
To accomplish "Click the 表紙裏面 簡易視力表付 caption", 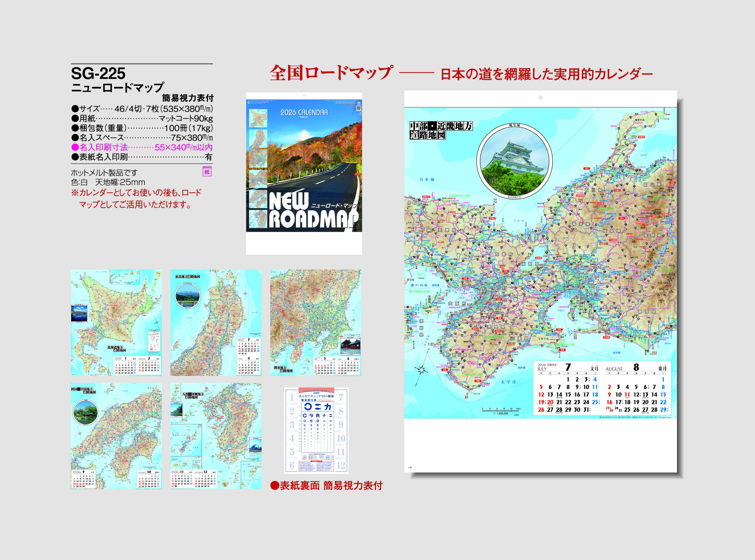I will point(326,486).
